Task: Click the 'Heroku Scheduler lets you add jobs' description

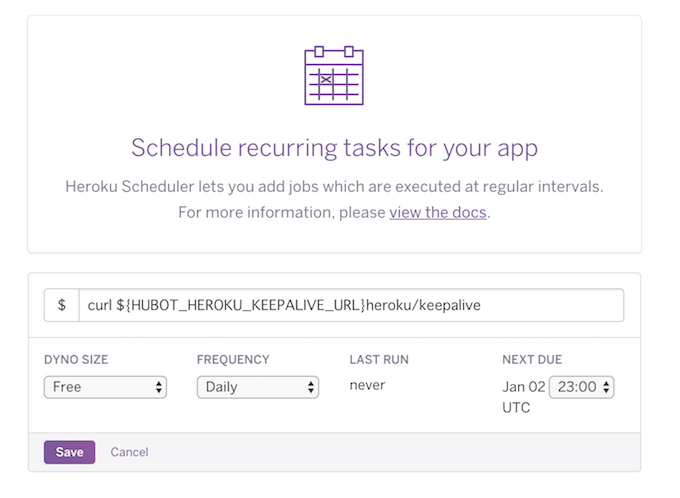Action: pyautogui.click(x=334, y=187)
